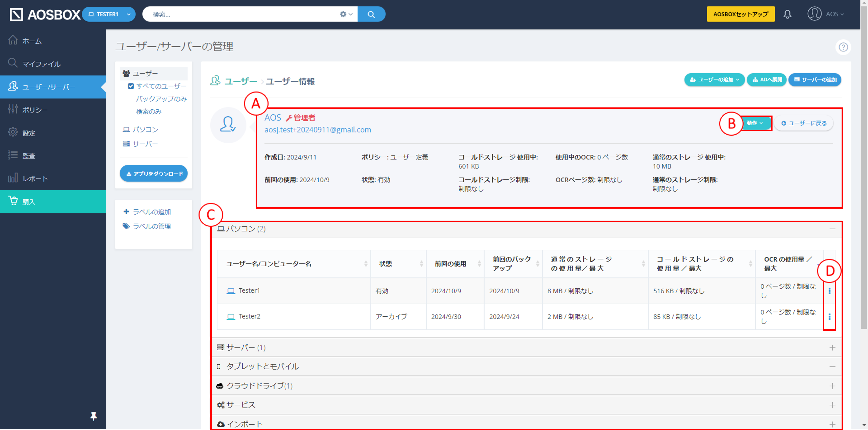This screenshot has width=868, height=430.
Task: Click アプリをダウンロード button
Action: point(154,173)
